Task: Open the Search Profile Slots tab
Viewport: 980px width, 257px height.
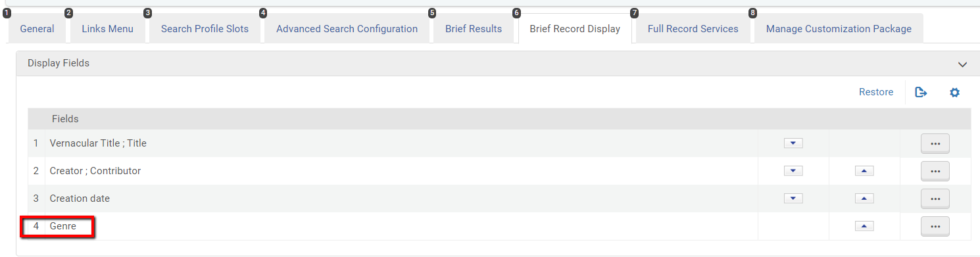Action: click(x=205, y=29)
